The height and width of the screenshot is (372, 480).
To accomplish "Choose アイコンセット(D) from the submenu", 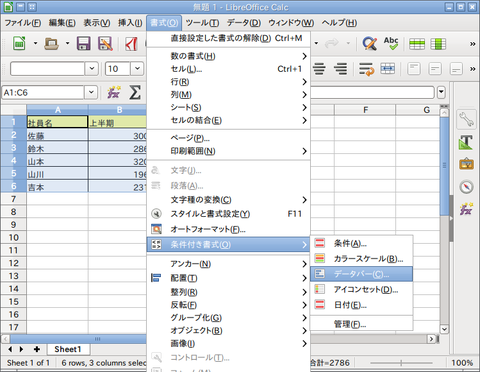I will coord(361,289).
